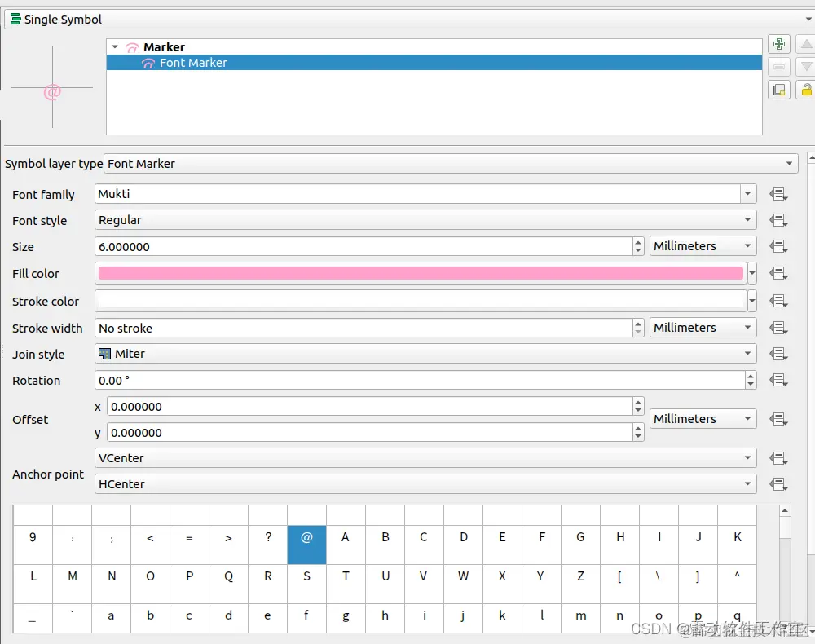Open the Symbol layer type dropdown
This screenshot has height=644, width=815.
tap(451, 164)
